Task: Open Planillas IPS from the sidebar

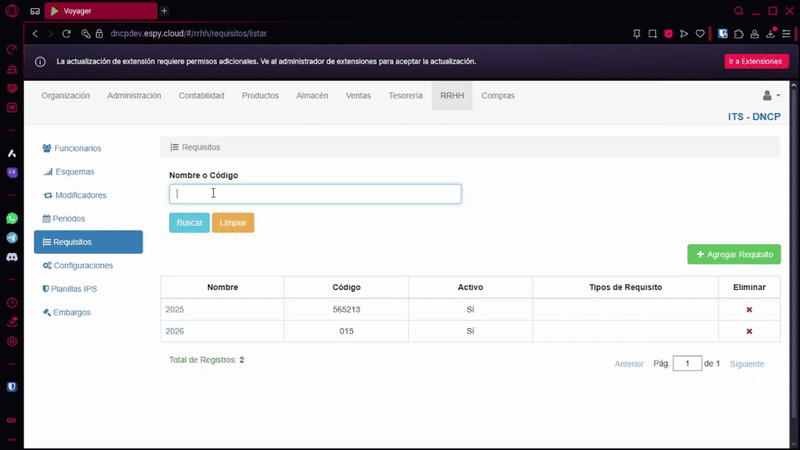Action: [x=75, y=288]
